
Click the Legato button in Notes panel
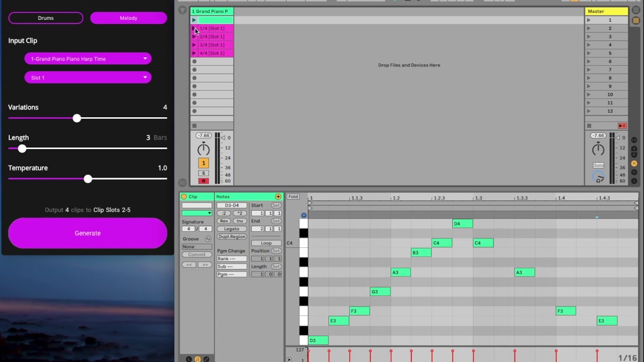pos(231,229)
